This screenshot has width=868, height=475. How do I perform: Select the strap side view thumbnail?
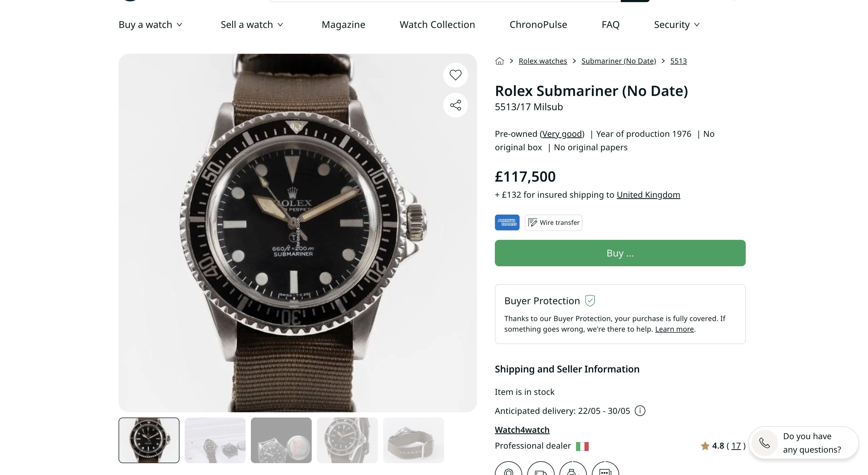[x=413, y=440]
